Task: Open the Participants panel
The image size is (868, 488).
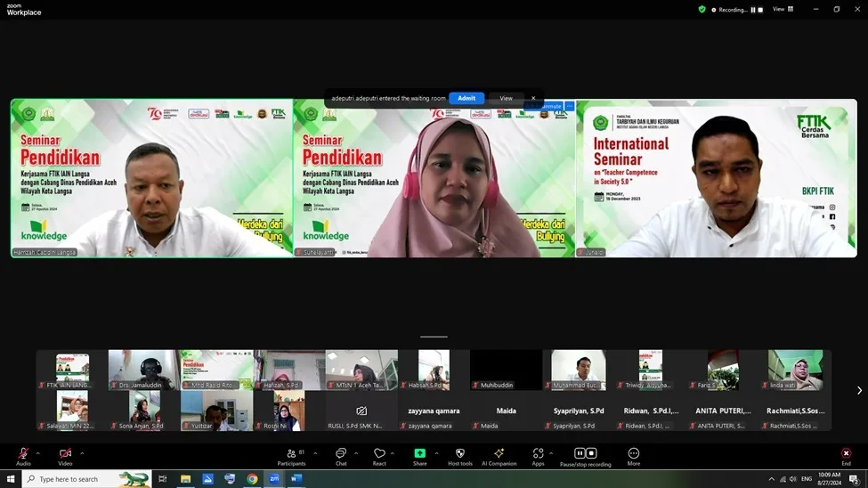Action: pyautogui.click(x=292, y=457)
